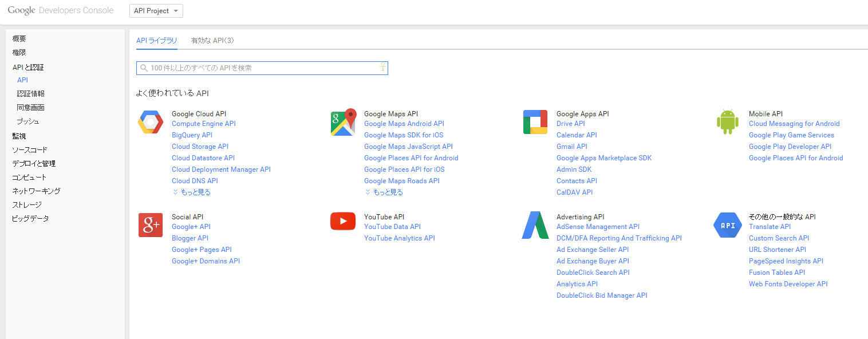
Task: Open the Google Maps Android API link
Action: pos(404,124)
